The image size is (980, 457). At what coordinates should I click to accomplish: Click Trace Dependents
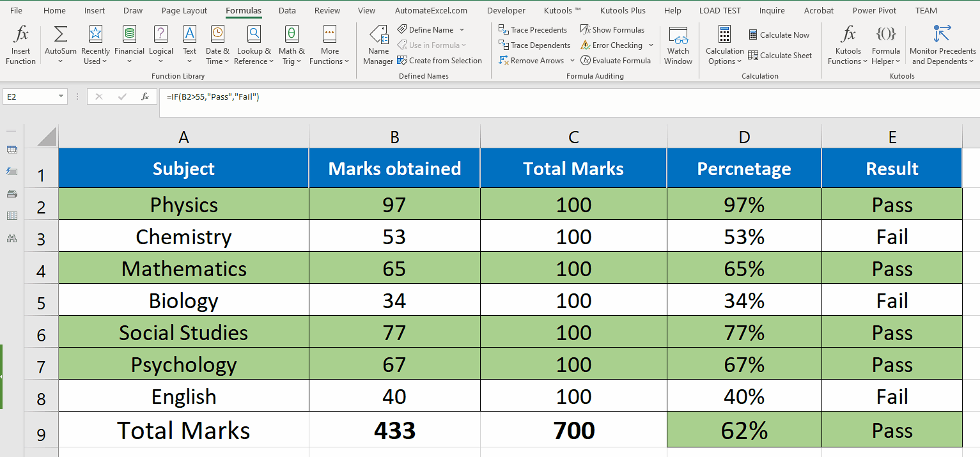pyautogui.click(x=534, y=45)
